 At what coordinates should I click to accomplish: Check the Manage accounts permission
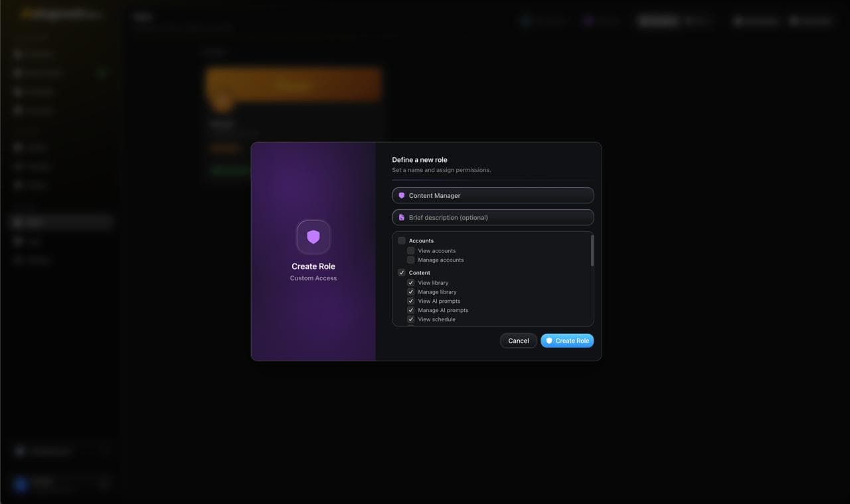410,260
